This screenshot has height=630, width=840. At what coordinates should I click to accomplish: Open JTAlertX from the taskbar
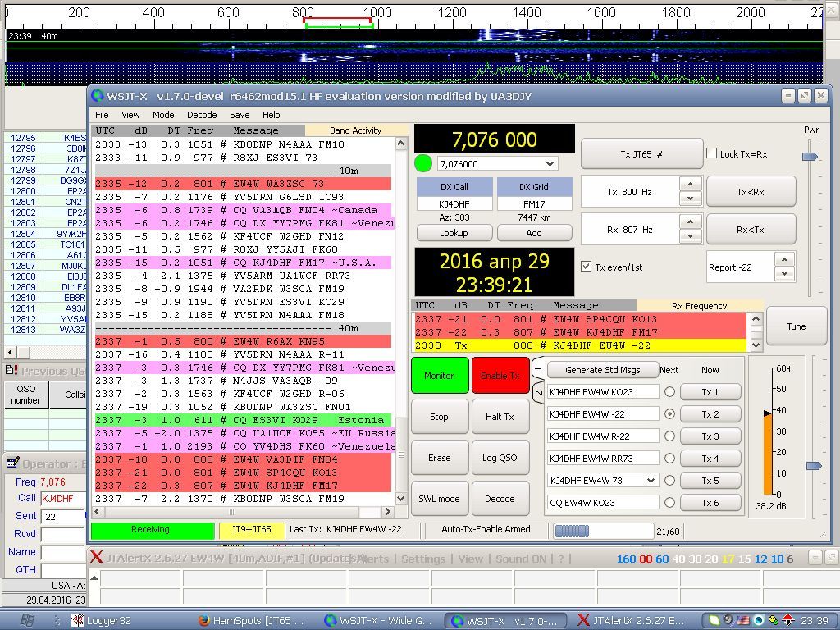point(632,621)
